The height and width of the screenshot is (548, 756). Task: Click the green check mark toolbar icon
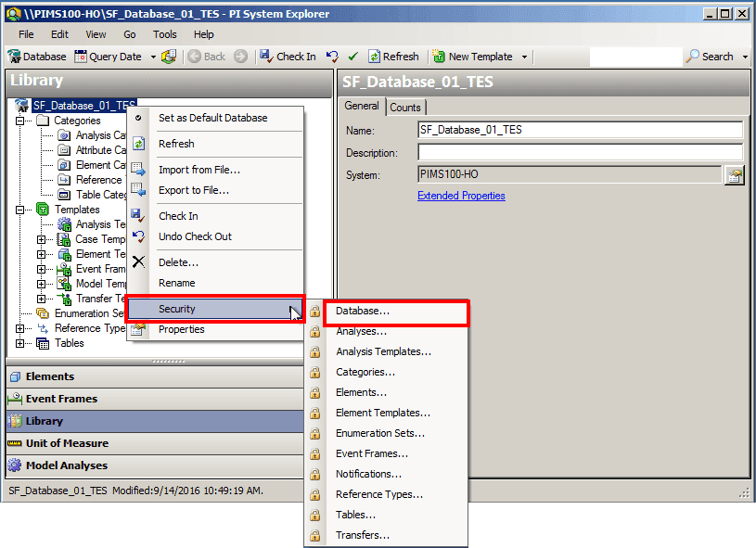[x=352, y=56]
